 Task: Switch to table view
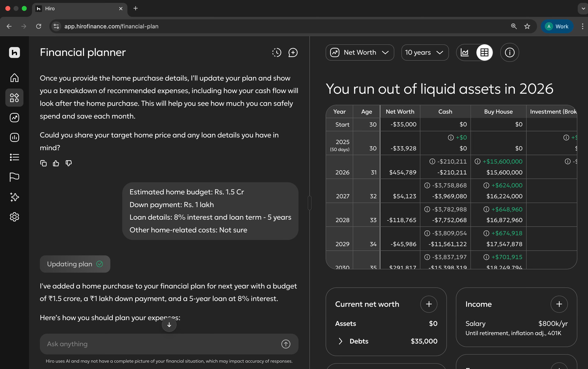[484, 52]
